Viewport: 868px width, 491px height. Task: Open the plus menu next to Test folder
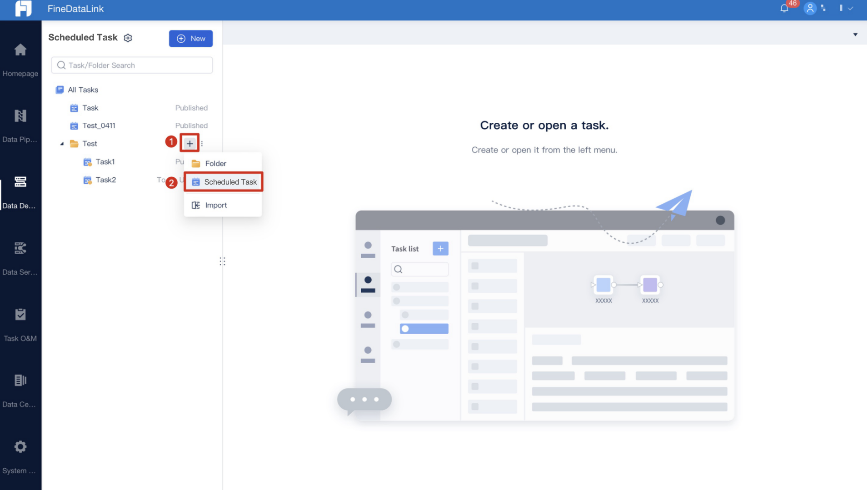pyautogui.click(x=190, y=143)
